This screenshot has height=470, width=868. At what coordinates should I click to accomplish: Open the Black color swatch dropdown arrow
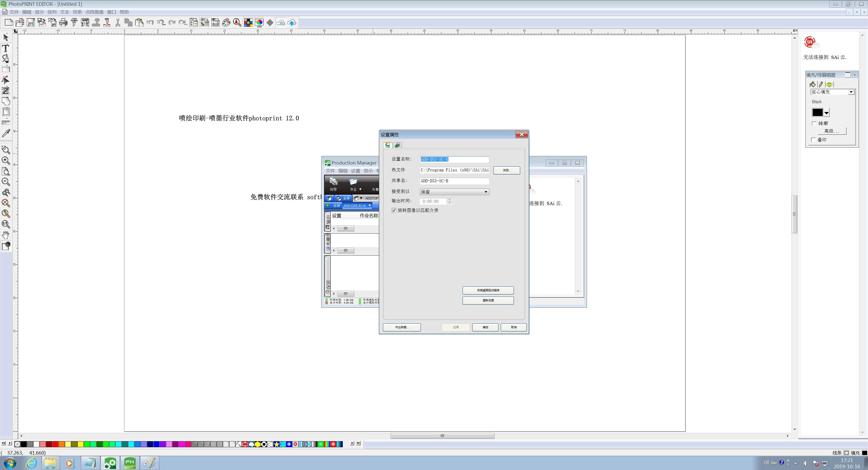(x=827, y=113)
